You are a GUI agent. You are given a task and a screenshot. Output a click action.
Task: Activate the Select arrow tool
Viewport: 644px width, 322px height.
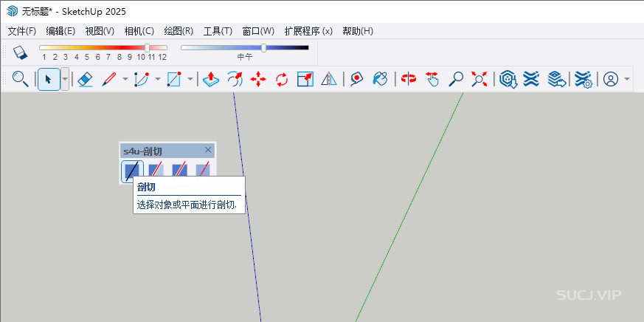click(x=49, y=78)
